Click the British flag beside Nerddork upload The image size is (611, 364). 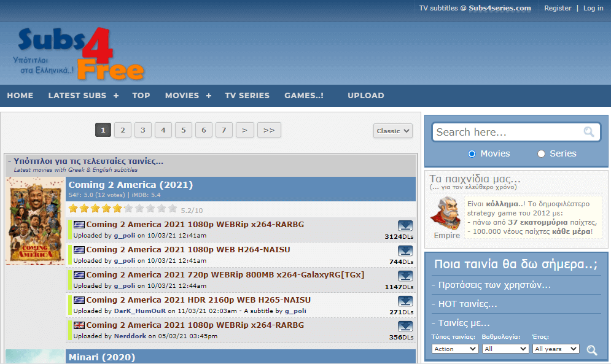[x=79, y=325]
